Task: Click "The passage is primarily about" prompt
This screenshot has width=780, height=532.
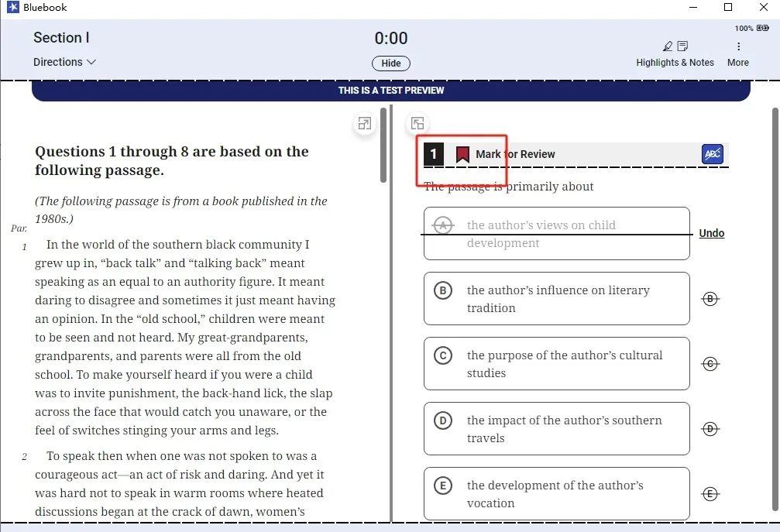Action: pyautogui.click(x=508, y=187)
